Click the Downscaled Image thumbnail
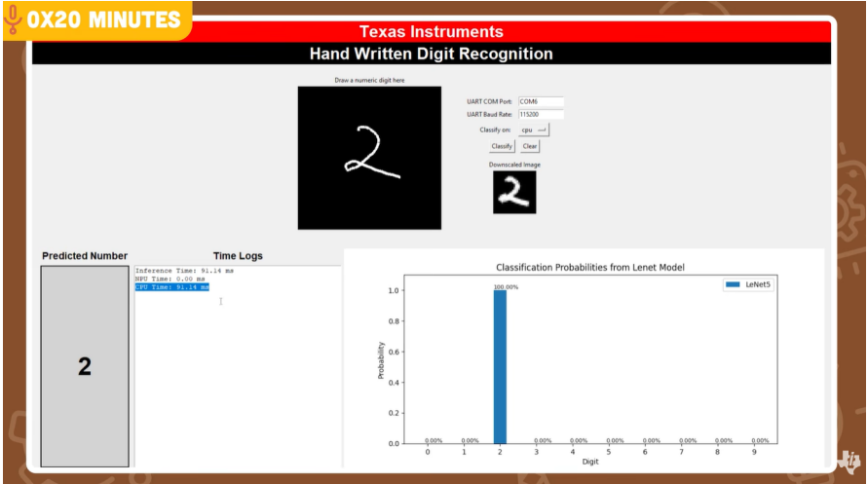 514,192
